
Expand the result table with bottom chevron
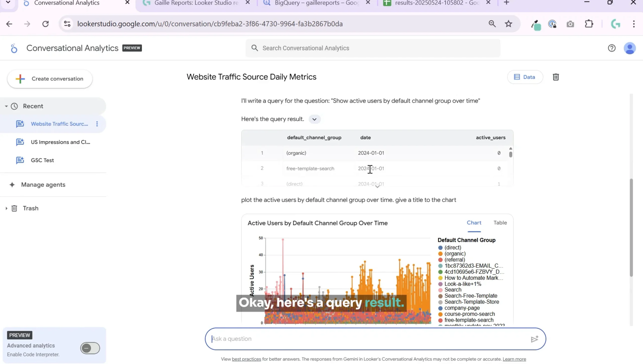click(x=377, y=186)
